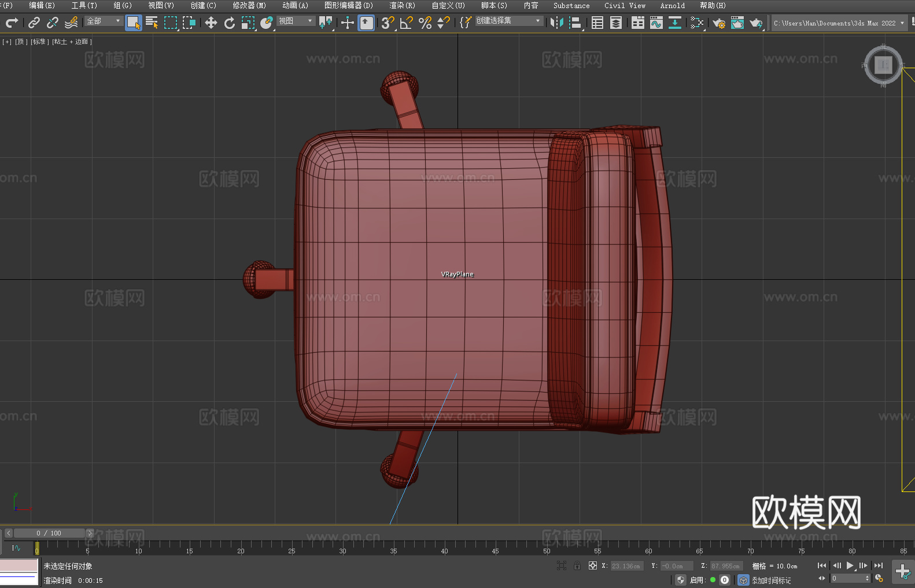Click the Redo arrow icon
The image size is (915, 588).
(x=12, y=23)
